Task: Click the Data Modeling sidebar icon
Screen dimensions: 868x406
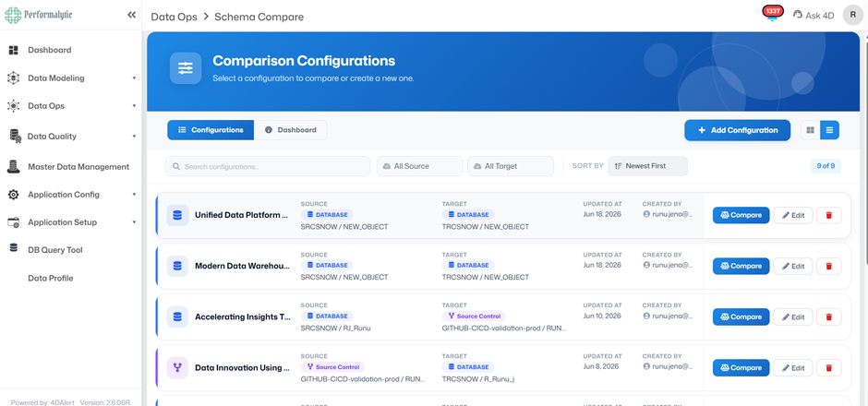Action: (x=14, y=78)
